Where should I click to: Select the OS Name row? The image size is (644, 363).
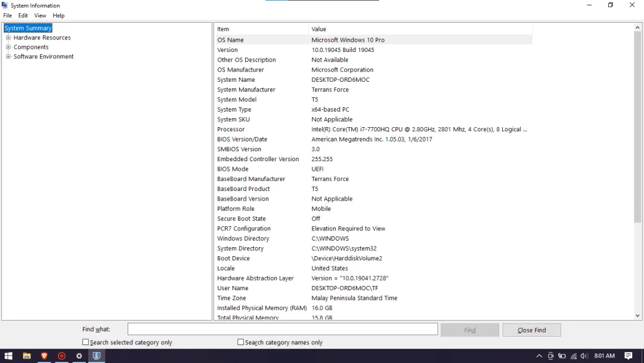tap(373, 40)
